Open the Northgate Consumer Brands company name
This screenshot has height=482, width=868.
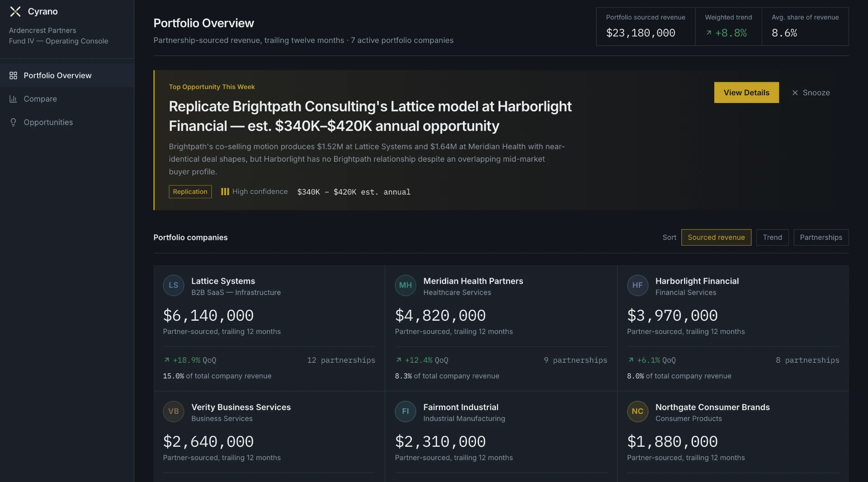click(712, 407)
